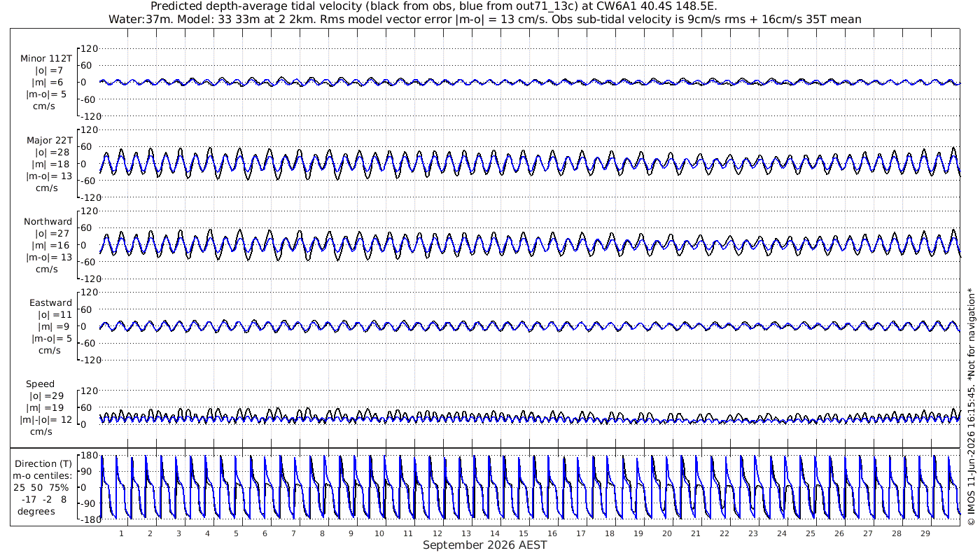Click the '25 50 75%' centile header

pyautogui.click(x=41, y=487)
